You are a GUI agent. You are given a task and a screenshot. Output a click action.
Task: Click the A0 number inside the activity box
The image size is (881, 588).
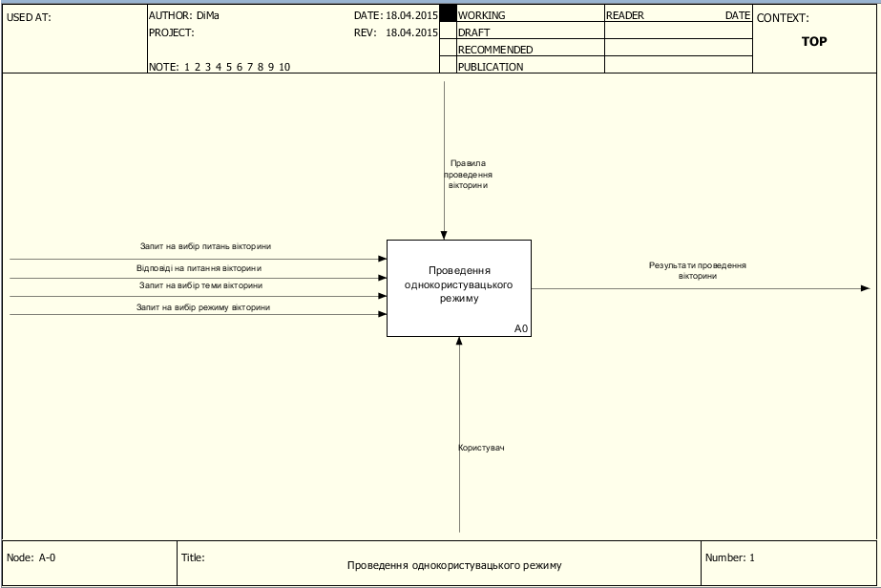[x=521, y=329]
